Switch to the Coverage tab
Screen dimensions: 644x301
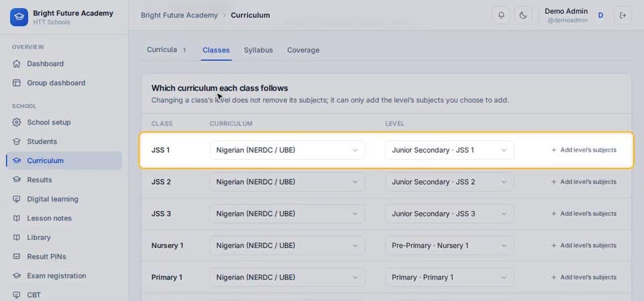point(303,50)
